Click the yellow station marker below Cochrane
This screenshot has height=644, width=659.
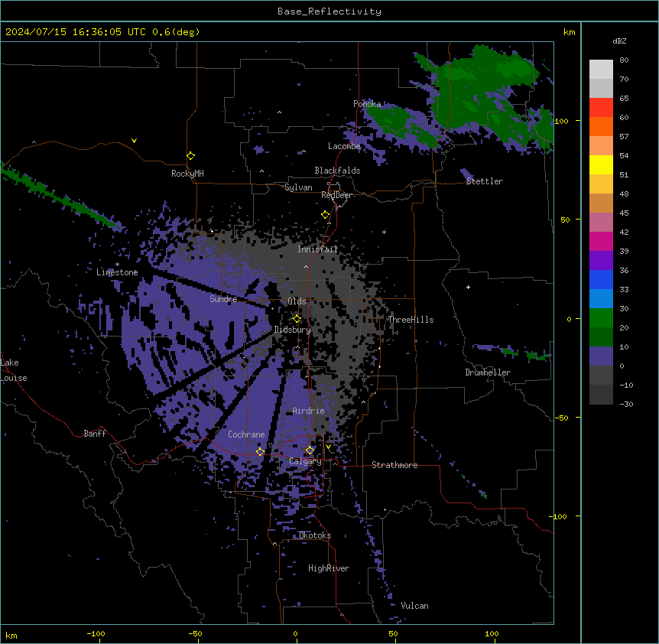pos(260,451)
